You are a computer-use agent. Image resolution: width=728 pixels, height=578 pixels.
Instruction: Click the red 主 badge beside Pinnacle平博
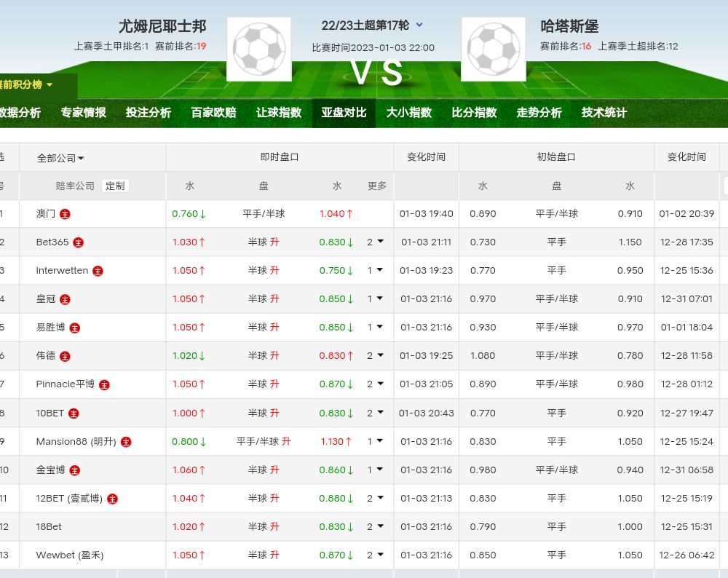pos(105,384)
